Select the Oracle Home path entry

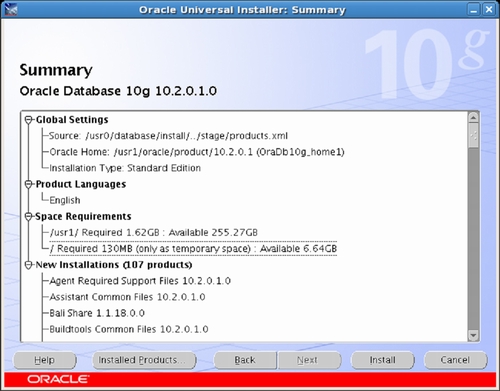click(x=197, y=152)
